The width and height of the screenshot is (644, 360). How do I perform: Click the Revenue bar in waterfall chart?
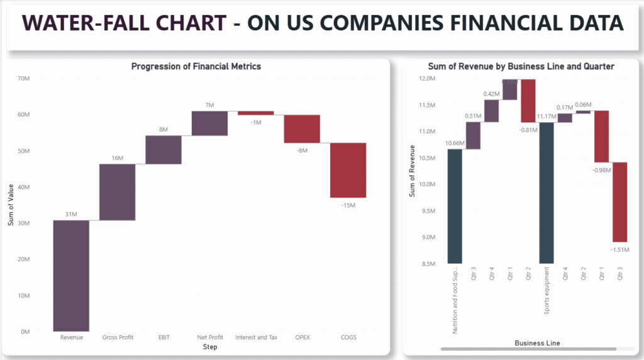(x=71, y=276)
